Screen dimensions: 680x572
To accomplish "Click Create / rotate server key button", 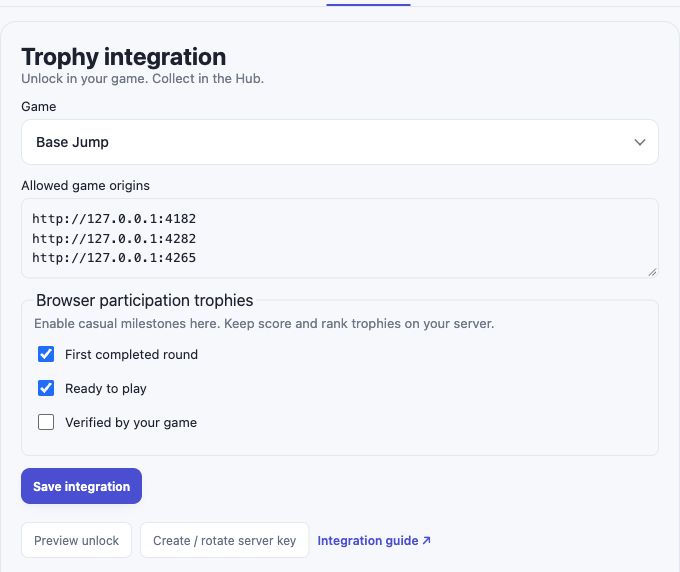I will [x=224, y=540].
